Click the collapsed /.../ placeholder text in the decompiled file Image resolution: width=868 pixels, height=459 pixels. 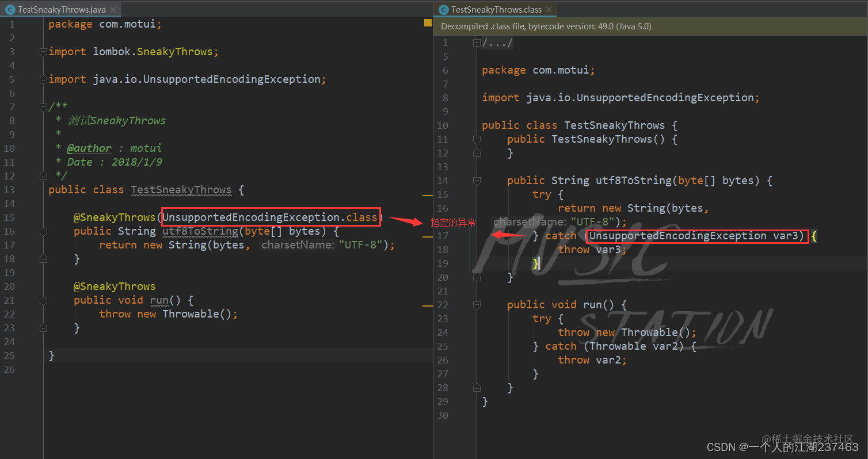click(x=497, y=43)
